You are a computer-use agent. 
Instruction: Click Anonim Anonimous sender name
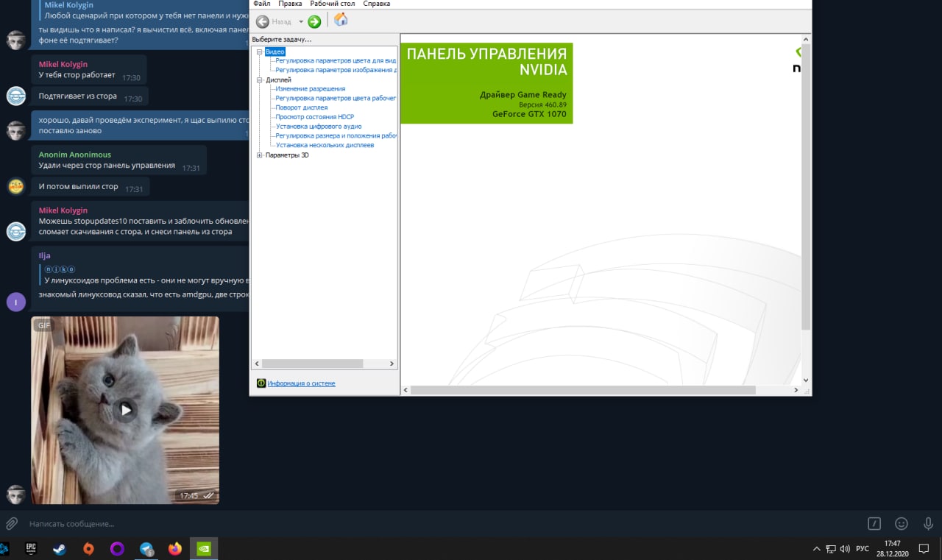coord(75,155)
